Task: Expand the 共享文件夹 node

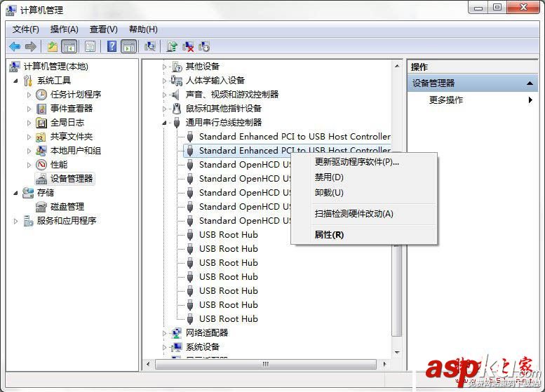Action: click(x=29, y=137)
